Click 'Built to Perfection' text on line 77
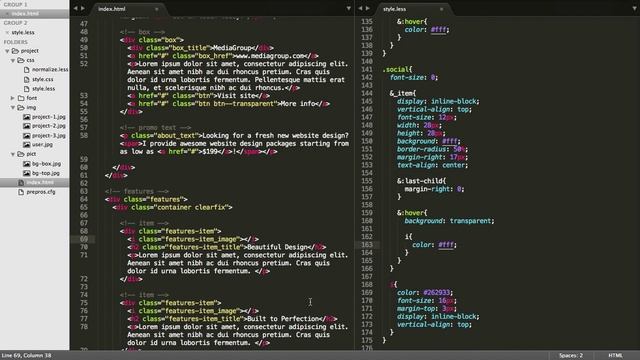The height and width of the screenshot is (360, 640). coord(284,319)
